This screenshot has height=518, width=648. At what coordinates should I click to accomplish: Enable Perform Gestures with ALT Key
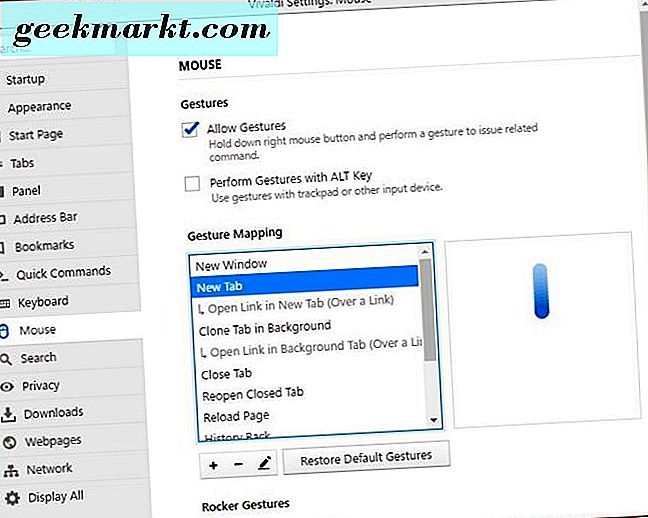tap(192, 184)
